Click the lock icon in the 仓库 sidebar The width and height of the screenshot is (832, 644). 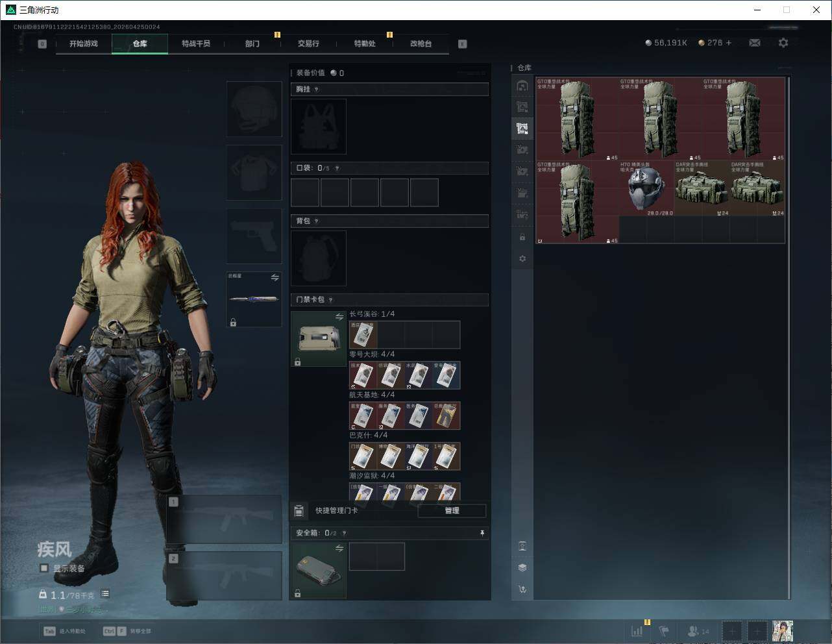522,238
